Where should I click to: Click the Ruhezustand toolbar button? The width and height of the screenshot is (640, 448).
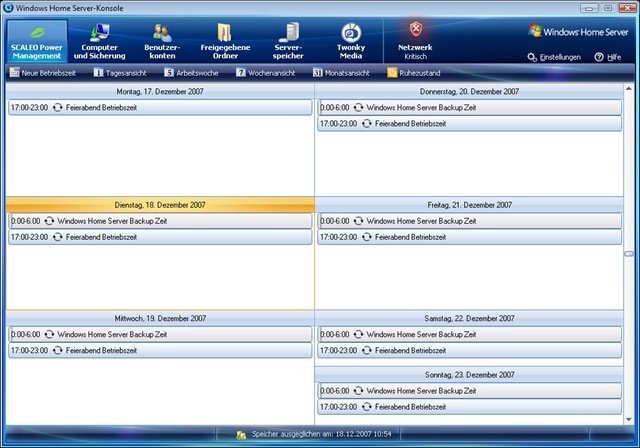click(x=414, y=73)
